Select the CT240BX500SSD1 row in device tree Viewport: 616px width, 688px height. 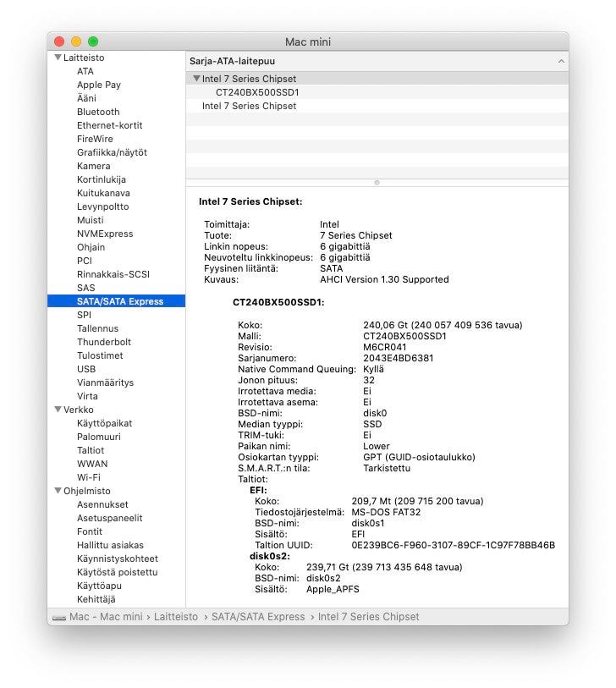[x=377, y=92]
